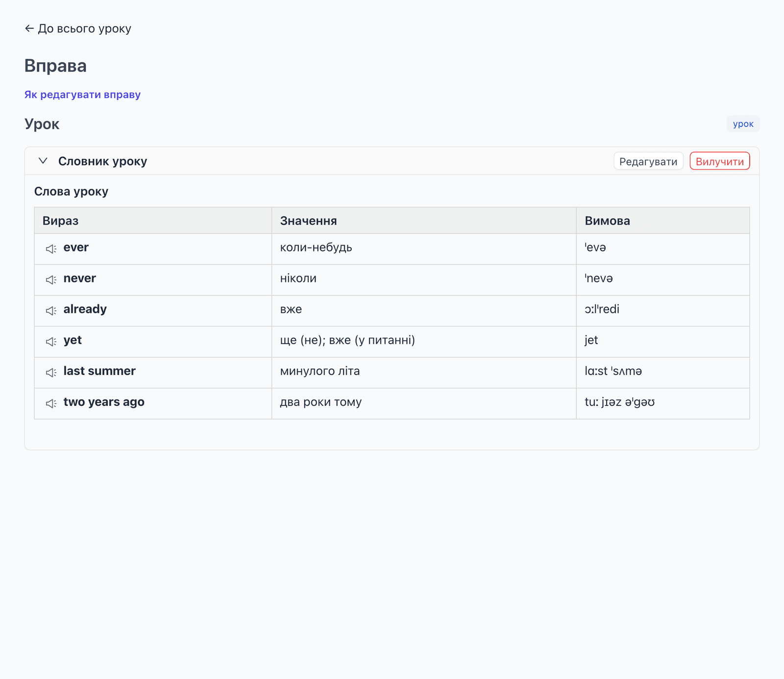The image size is (784, 679).
Task: Click the pronunciation "ˈnevə"
Action: click(599, 278)
